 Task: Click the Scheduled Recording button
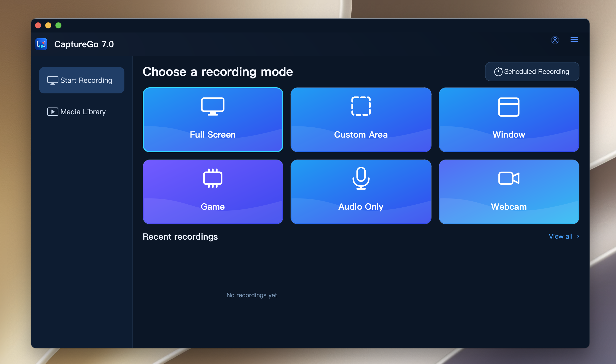coord(532,72)
